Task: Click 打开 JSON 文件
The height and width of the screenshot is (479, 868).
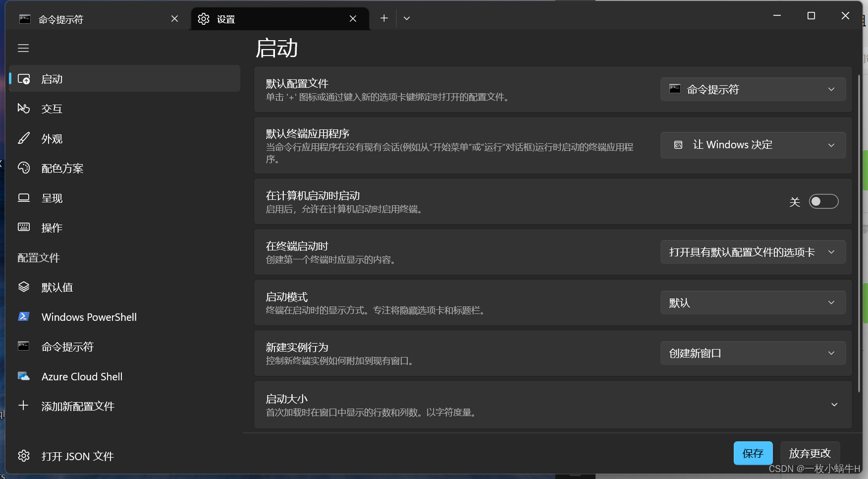Action: pyautogui.click(x=124, y=456)
